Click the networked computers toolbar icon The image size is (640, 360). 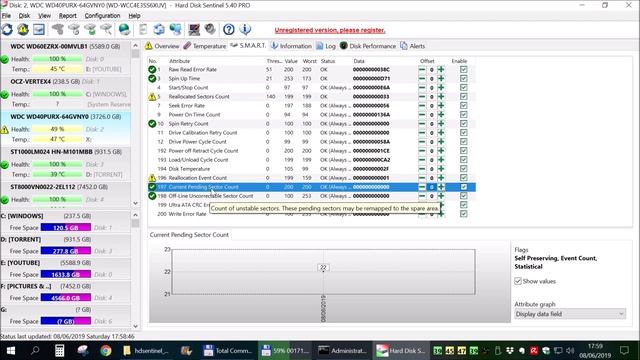[176, 29]
